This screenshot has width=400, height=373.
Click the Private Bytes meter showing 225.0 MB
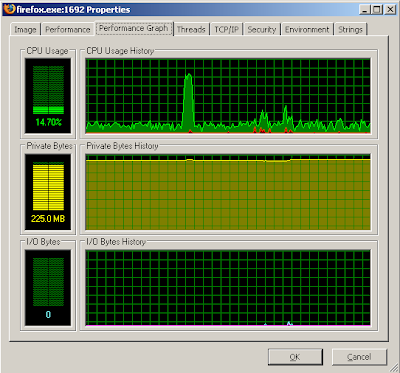pos(48,192)
